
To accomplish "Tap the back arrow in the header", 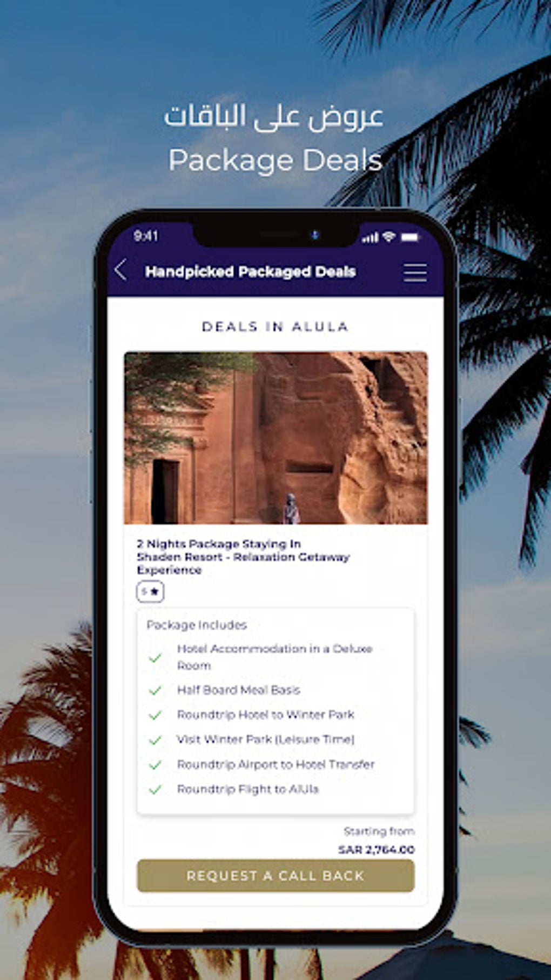I will 121,270.
